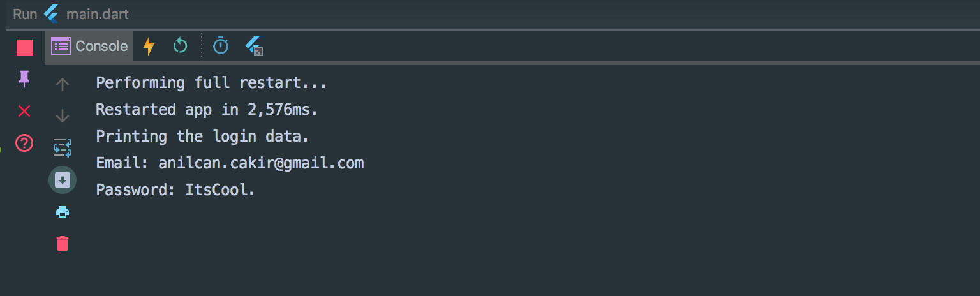Click the Email output line in console

pyautogui.click(x=230, y=163)
